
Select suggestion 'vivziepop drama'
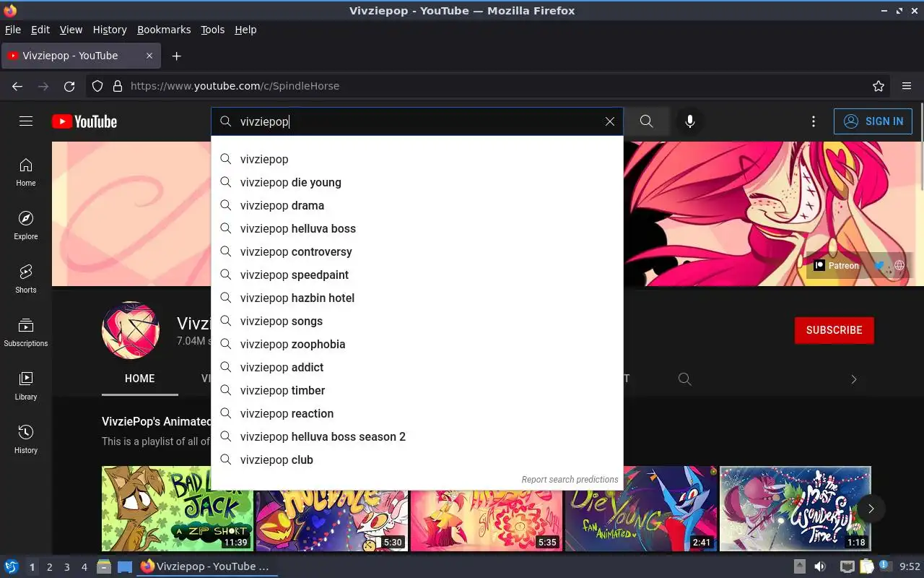(417, 205)
